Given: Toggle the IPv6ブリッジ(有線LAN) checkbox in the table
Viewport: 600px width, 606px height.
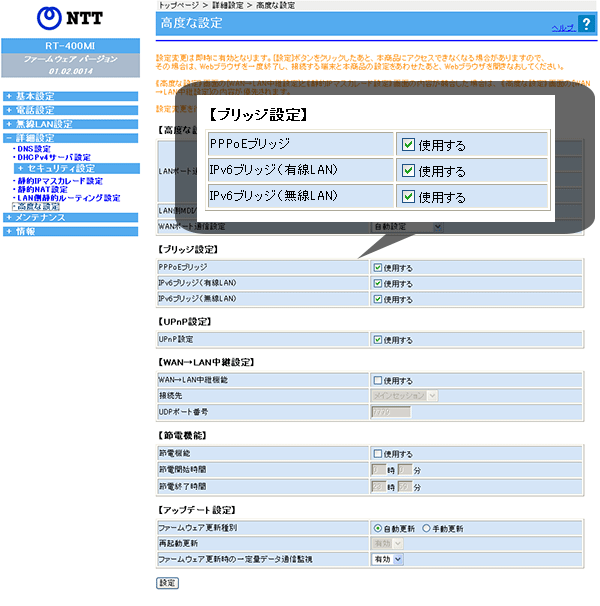Looking at the screenshot, I should tap(378, 283).
